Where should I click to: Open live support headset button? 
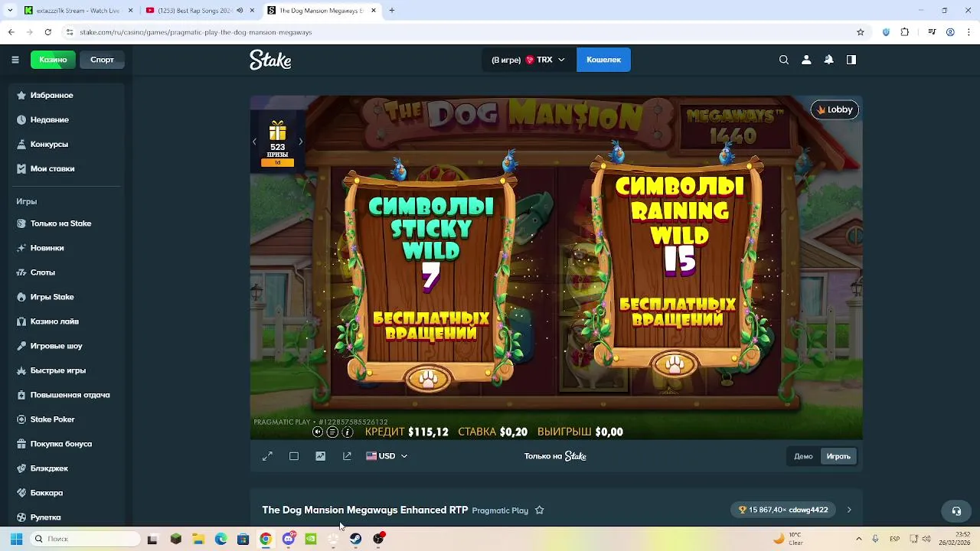(956, 510)
